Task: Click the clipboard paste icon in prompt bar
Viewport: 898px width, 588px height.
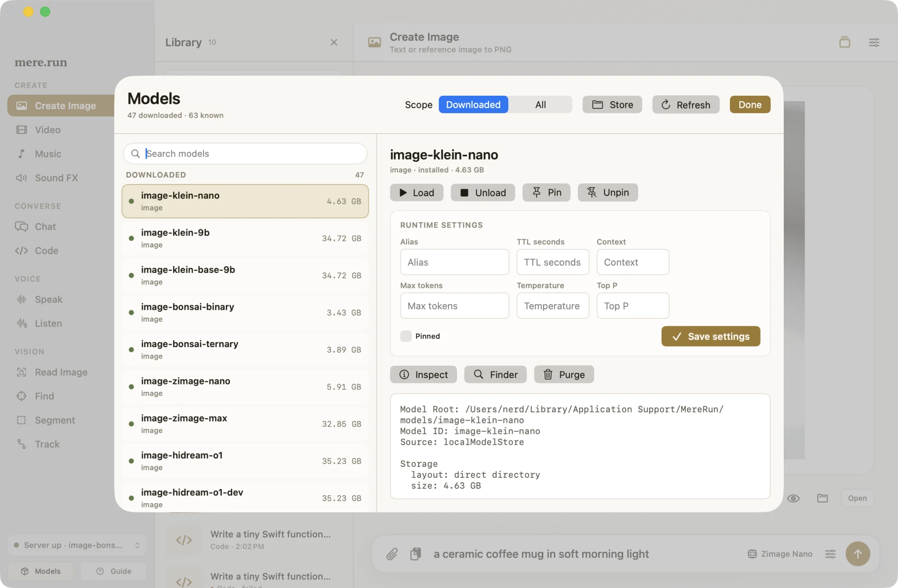Action: [x=415, y=554]
